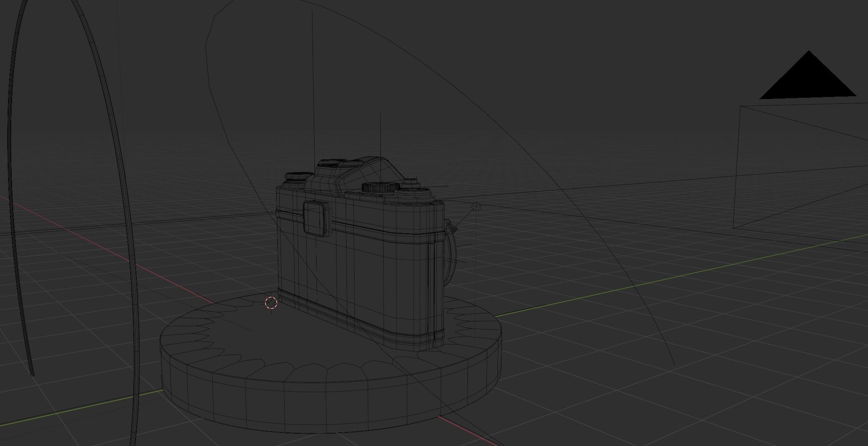Screen dimensions: 868x446
Task: Click the red-white 3D cursor
Action: [x=271, y=303]
